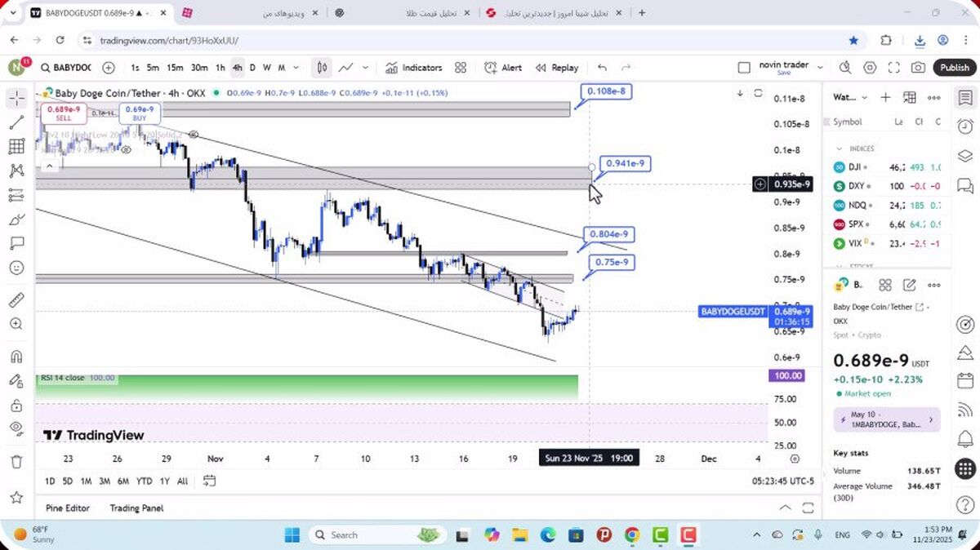Select the text annotation tool
Screen dimensions: 980x550
[x=16, y=243]
